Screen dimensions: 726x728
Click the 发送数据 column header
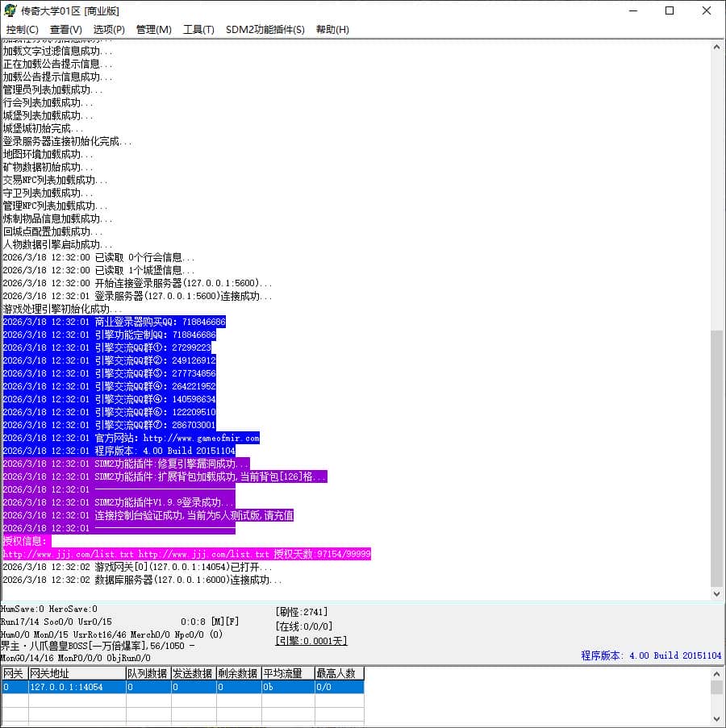tap(194, 673)
